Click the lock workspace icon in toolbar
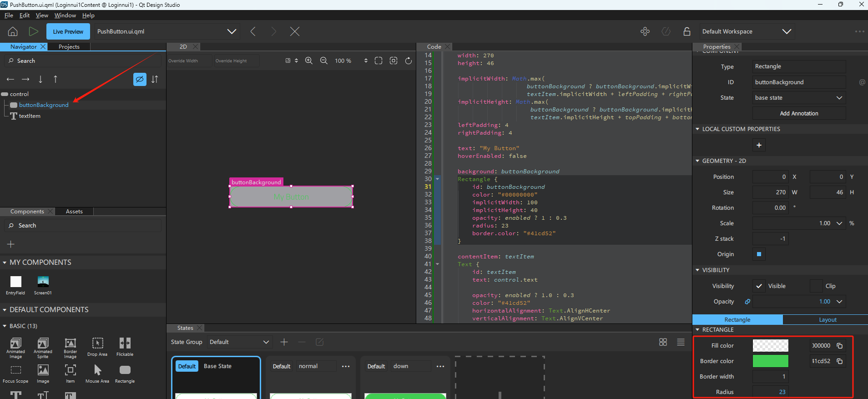The width and height of the screenshot is (868, 399). pos(686,31)
